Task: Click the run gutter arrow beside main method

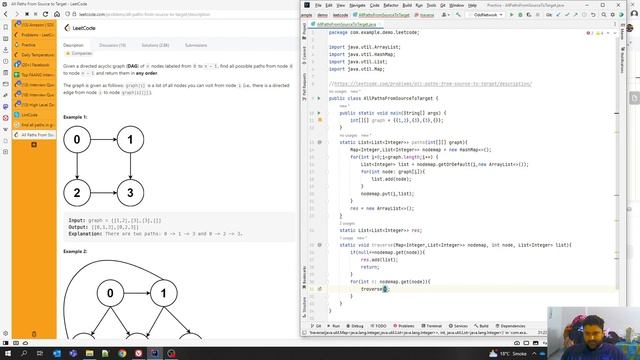Action: (319, 113)
